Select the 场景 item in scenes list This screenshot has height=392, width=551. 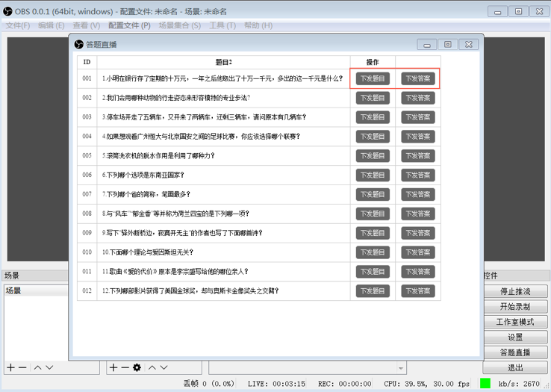[x=14, y=290]
